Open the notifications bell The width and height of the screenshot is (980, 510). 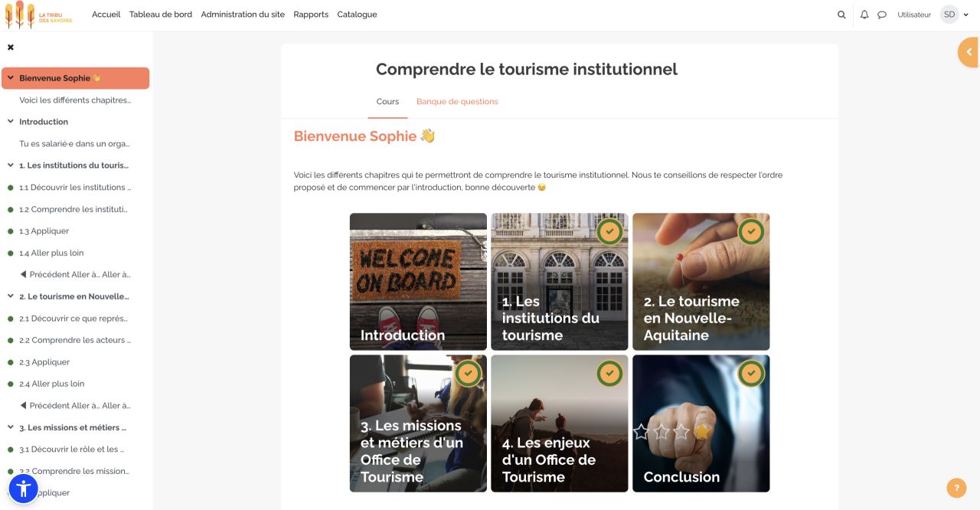(x=864, y=15)
